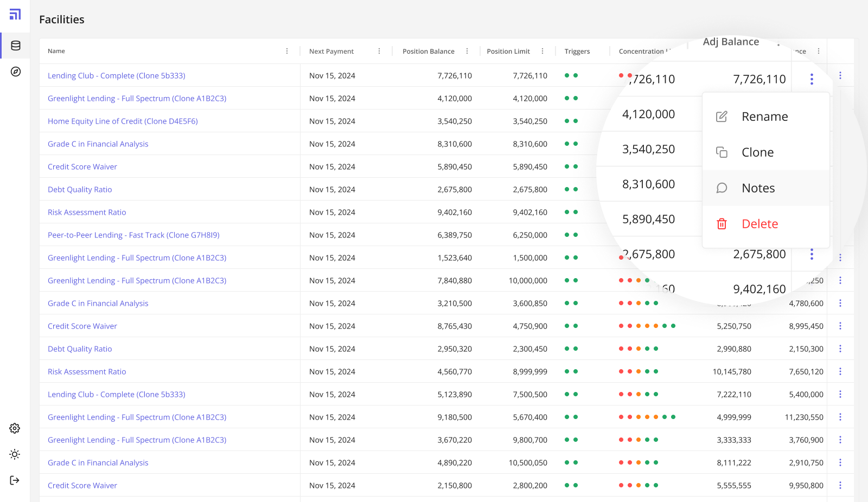This screenshot has width=868, height=502.
Task: Expand Position Limit column options menu
Action: pyautogui.click(x=542, y=51)
